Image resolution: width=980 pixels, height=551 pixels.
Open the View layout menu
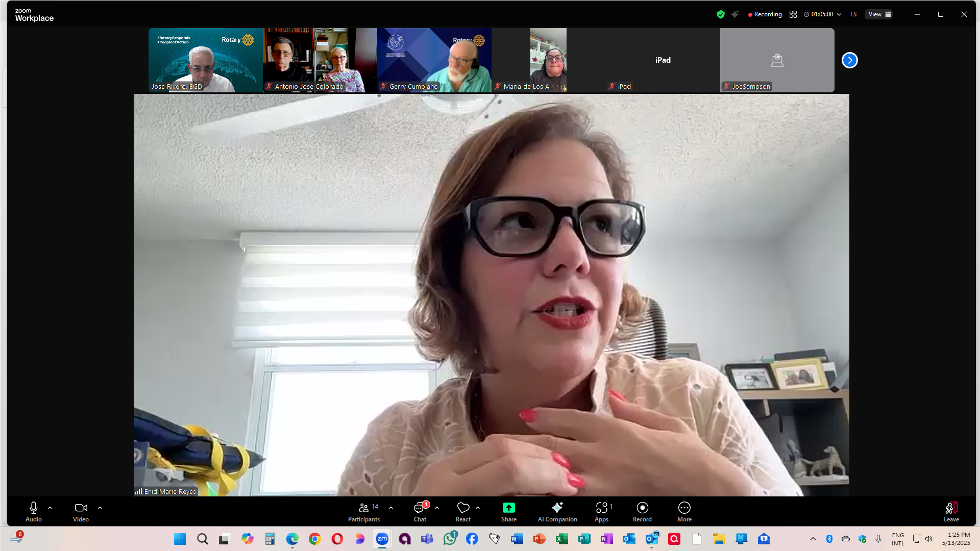point(879,14)
